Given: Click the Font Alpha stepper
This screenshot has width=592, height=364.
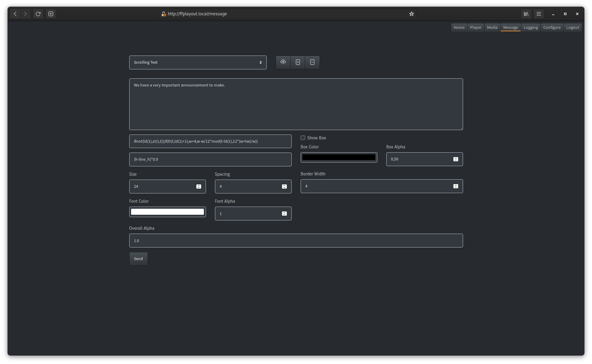Looking at the screenshot, I should [x=284, y=214].
